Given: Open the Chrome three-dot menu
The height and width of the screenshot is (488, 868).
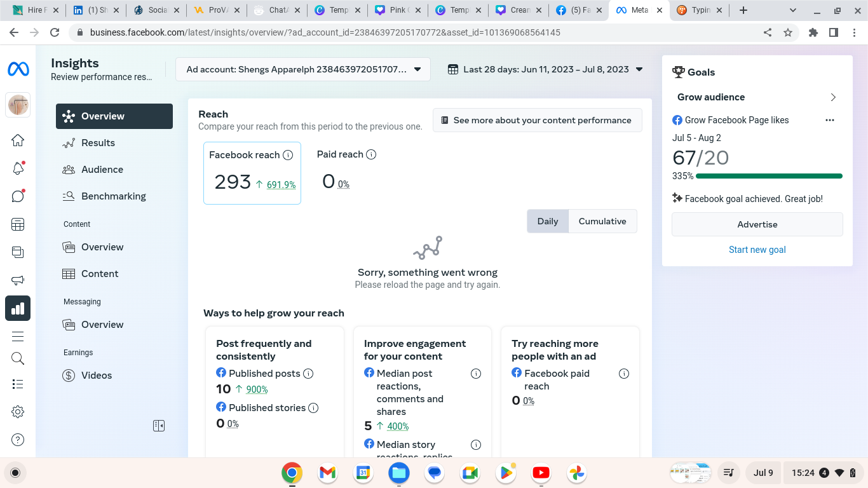Looking at the screenshot, I should [854, 32].
